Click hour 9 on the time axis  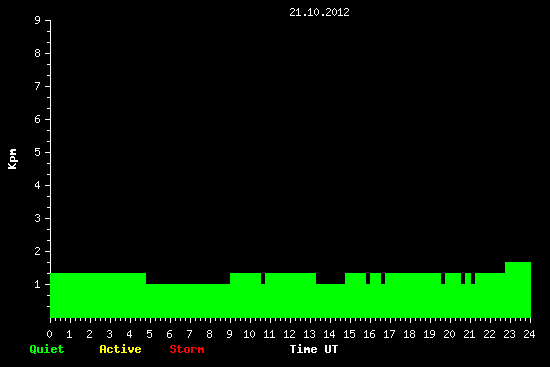pos(229,334)
